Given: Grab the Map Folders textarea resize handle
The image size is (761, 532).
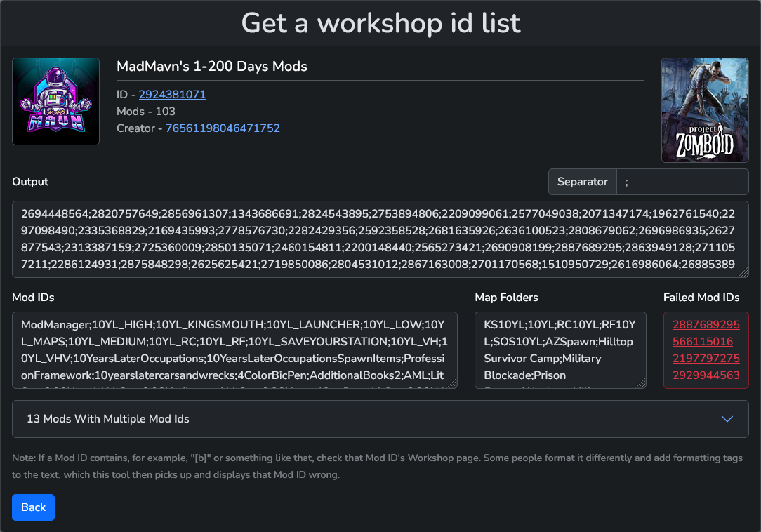Looking at the screenshot, I should coord(642,384).
